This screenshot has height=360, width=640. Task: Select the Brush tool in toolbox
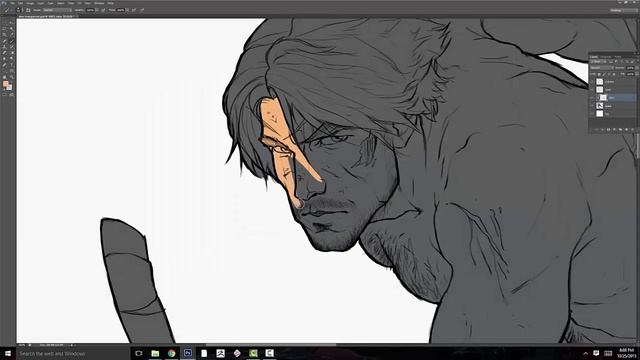11,41
